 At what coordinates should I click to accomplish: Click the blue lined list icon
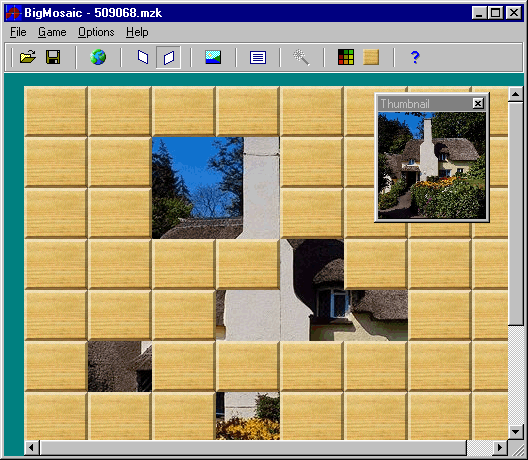pos(258,57)
